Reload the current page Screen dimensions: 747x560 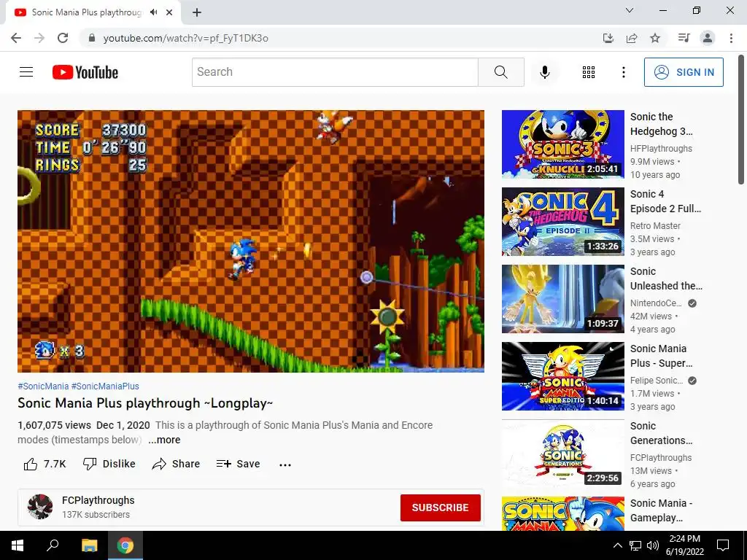click(x=63, y=38)
